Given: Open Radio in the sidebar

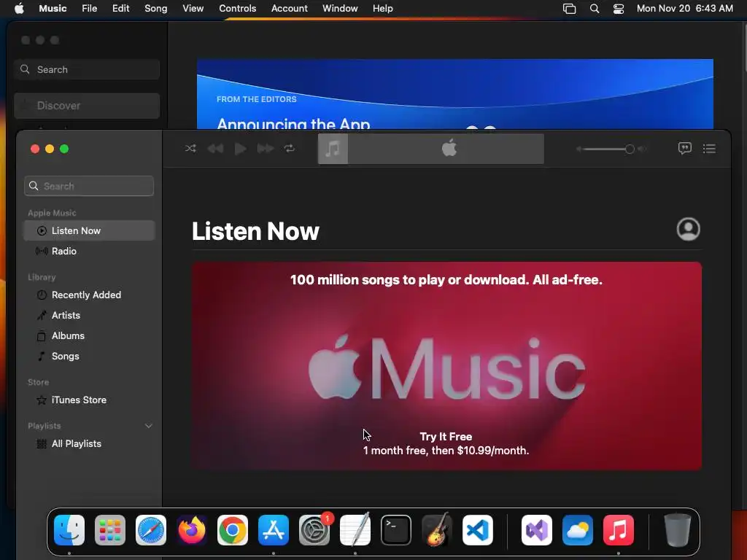Looking at the screenshot, I should pos(89,251).
